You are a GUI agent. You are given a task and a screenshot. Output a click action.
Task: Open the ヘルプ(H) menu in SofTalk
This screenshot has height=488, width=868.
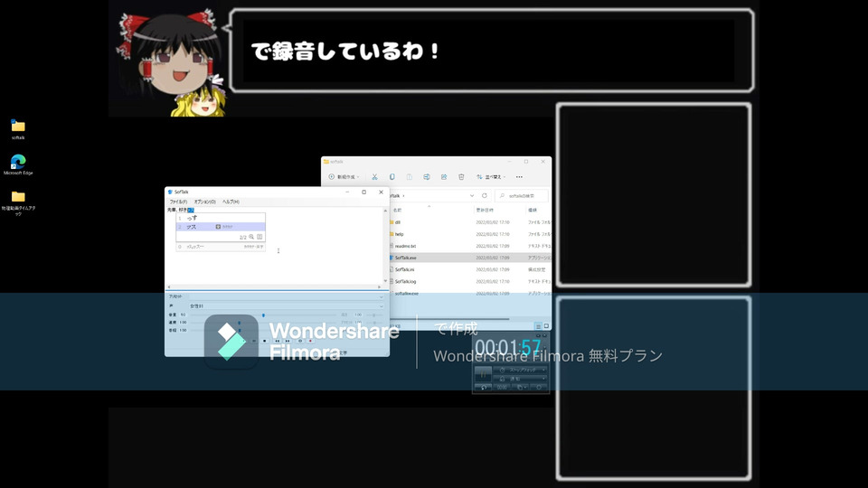click(x=231, y=202)
